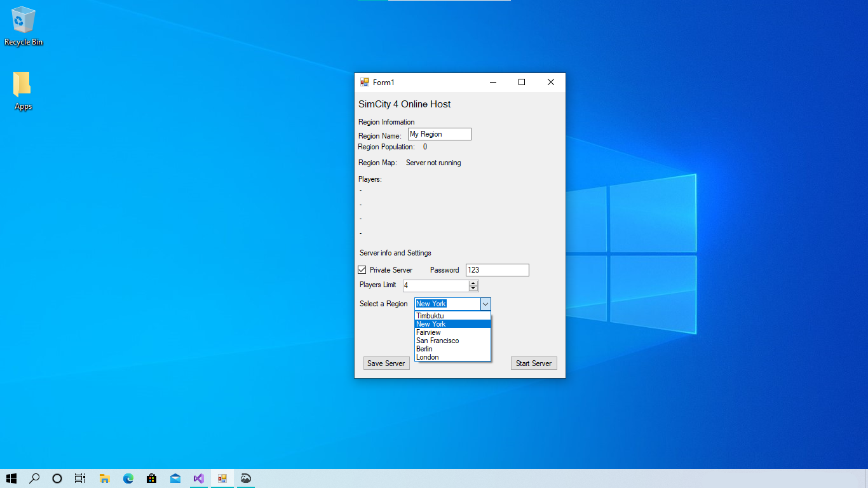Image resolution: width=868 pixels, height=488 pixels.
Task: Open the Recycle Bin desktop icon
Action: (24, 27)
